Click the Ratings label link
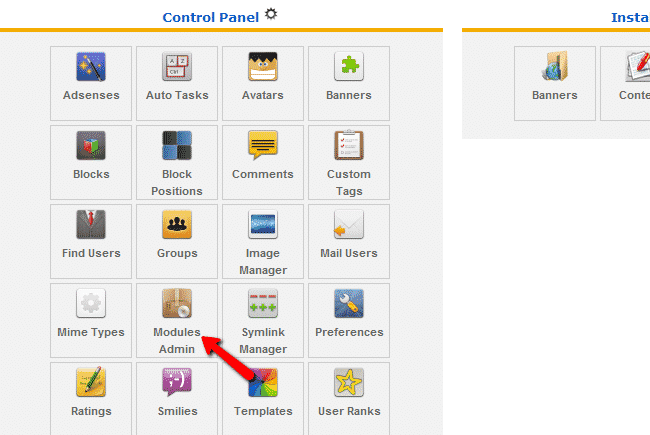The height and width of the screenshot is (435, 650). (x=91, y=411)
